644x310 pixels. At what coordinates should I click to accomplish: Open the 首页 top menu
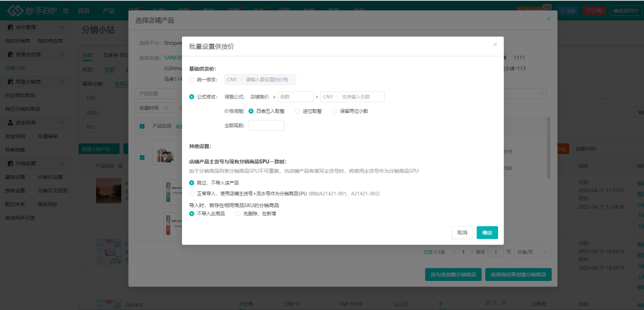click(x=84, y=11)
